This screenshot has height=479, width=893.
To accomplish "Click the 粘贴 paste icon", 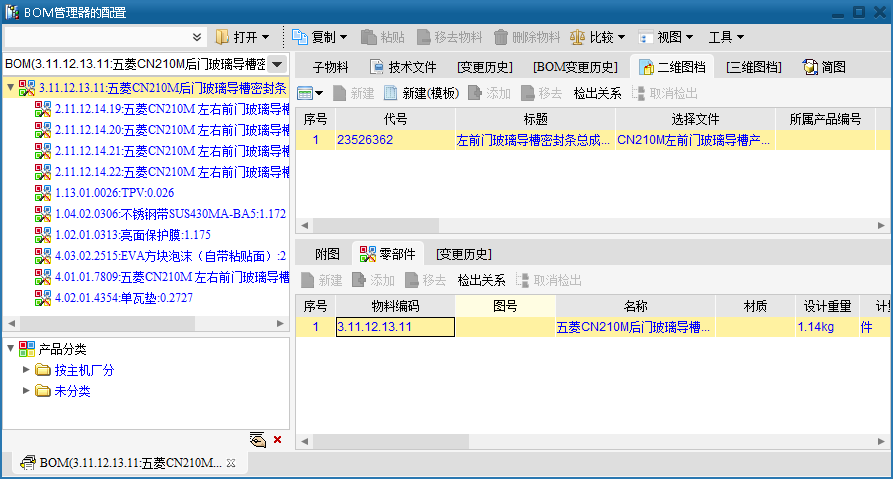I will [x=368, y=37].
